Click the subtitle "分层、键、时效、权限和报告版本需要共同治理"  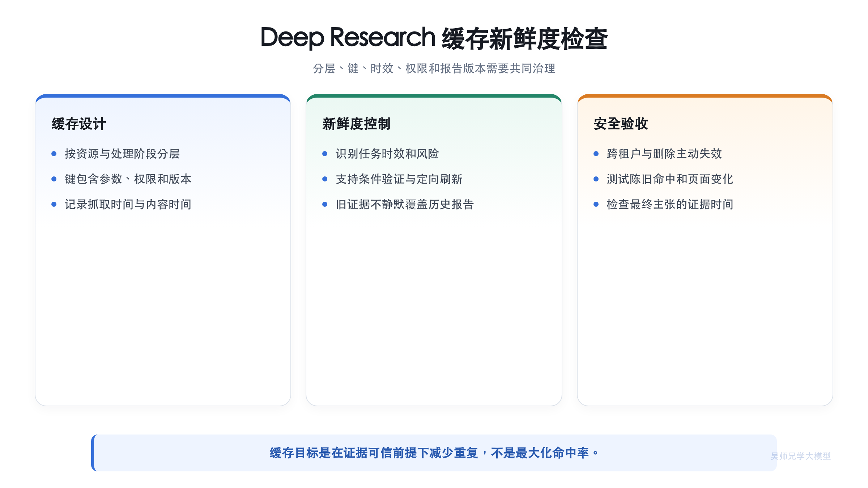434,68
